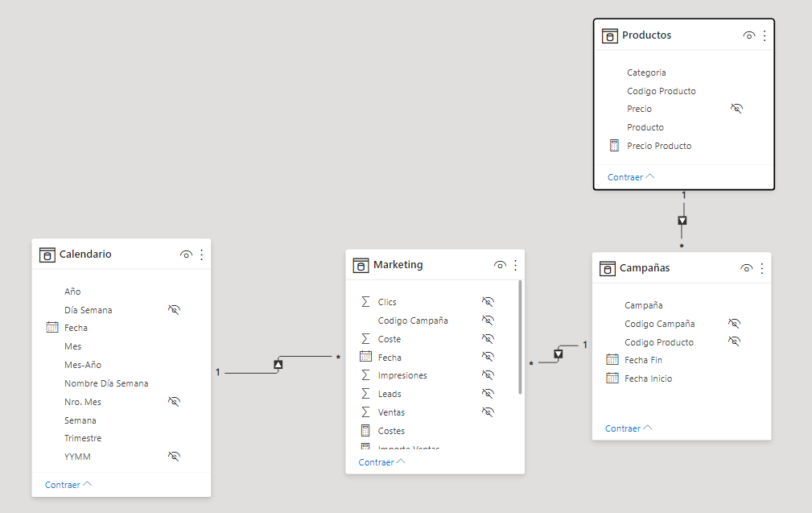812x513 pixels.
Task: Click the Campañas table header icon
Action: click(x=607, y=268)
